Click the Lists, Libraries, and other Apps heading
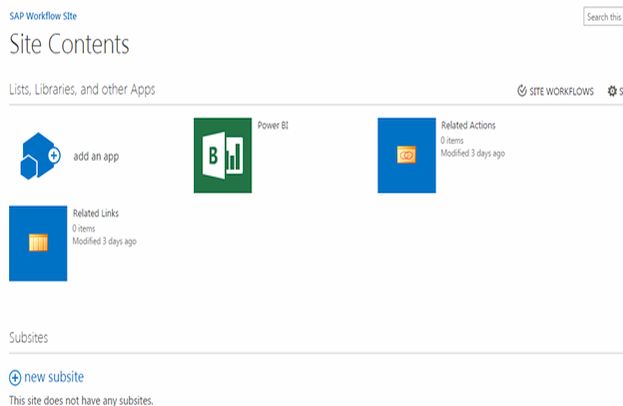 click(x=82, y=90)
